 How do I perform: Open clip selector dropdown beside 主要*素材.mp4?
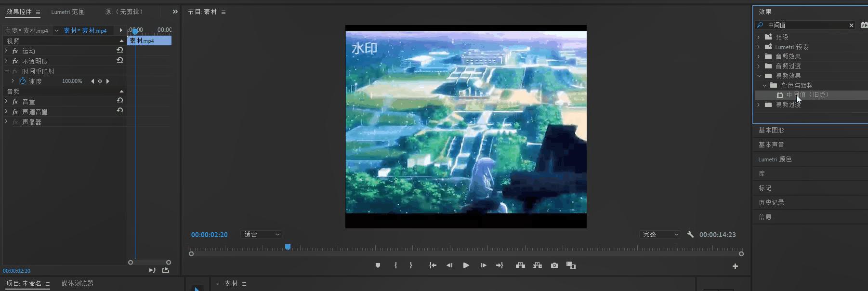click(x=56, y=30)
